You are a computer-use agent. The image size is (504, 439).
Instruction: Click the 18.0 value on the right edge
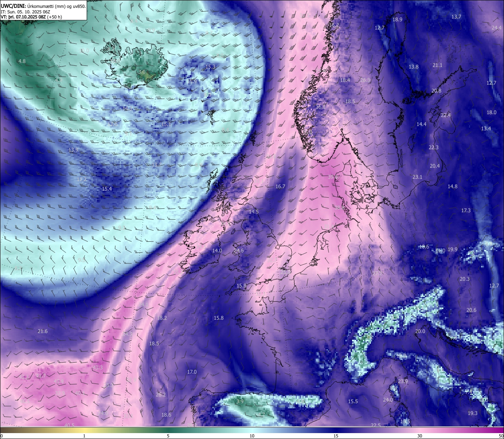(x=491, y=113)
